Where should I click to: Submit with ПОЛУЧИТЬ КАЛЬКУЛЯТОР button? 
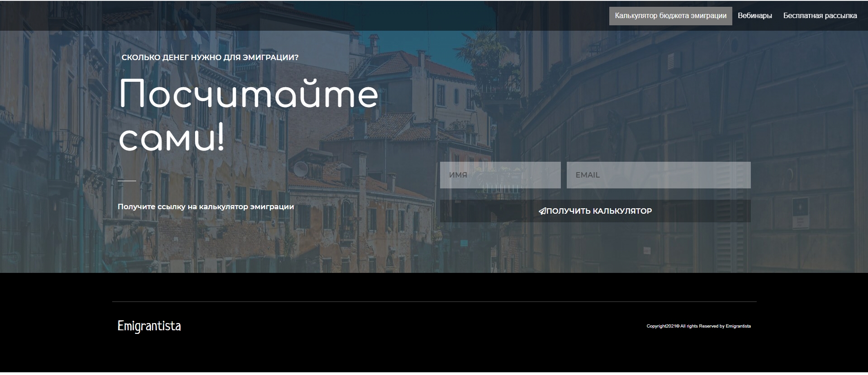click(595, 211)
